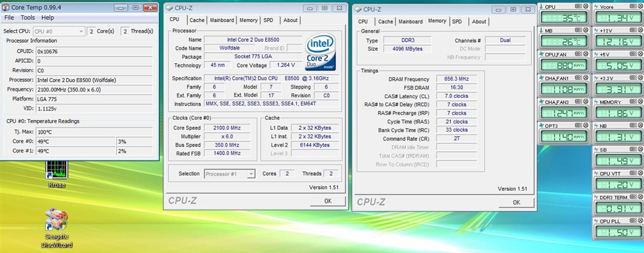
Task: Click Tj. Max value '100°C' in Core Temp
Action: 94,132
